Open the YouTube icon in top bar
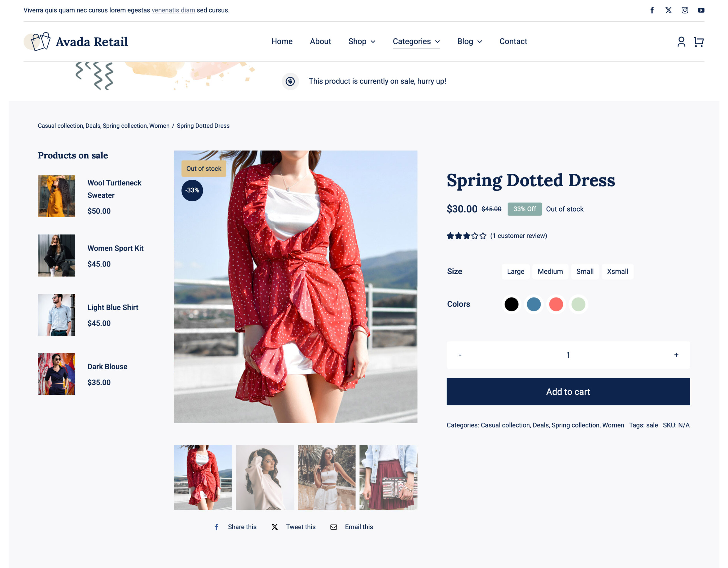 pos(701,10)
